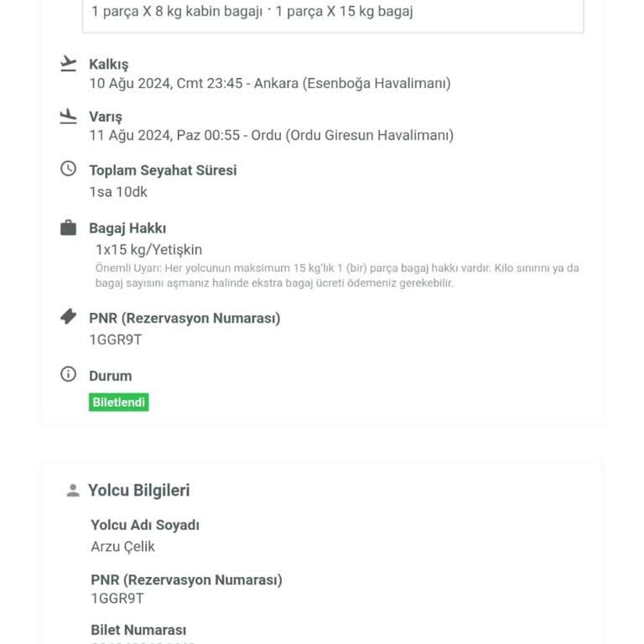Click the ticket icon next to PNR
The height and width of the screenshot is (644, 644).
coord(68,317)
